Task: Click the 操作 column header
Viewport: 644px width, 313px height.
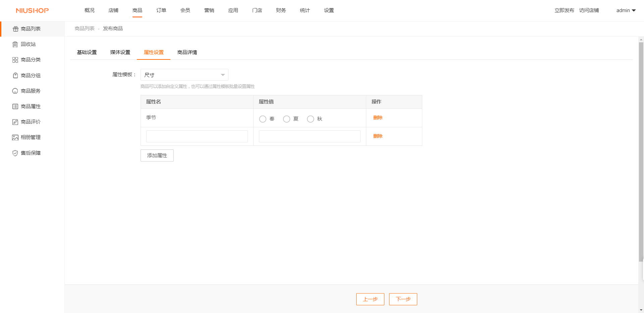Action: 394,102
